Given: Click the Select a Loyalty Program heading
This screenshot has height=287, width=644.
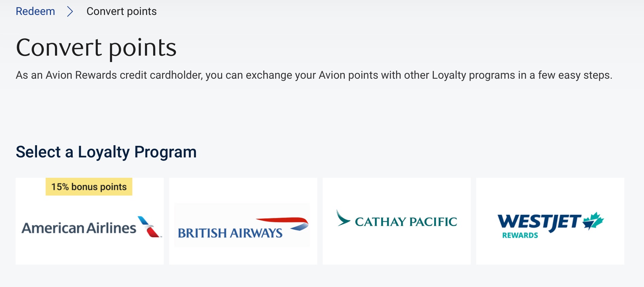Looking at the screenshot, I should pyautogui.click(x=106, y=152).
